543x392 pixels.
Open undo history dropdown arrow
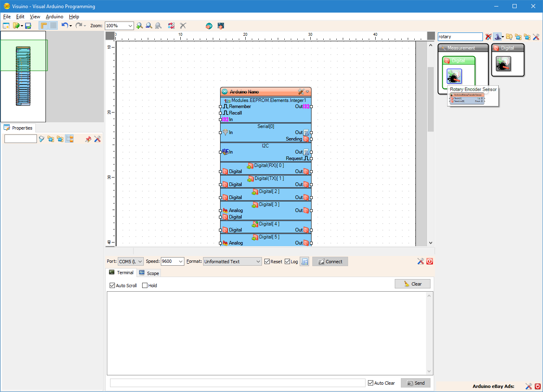[71, 26]
